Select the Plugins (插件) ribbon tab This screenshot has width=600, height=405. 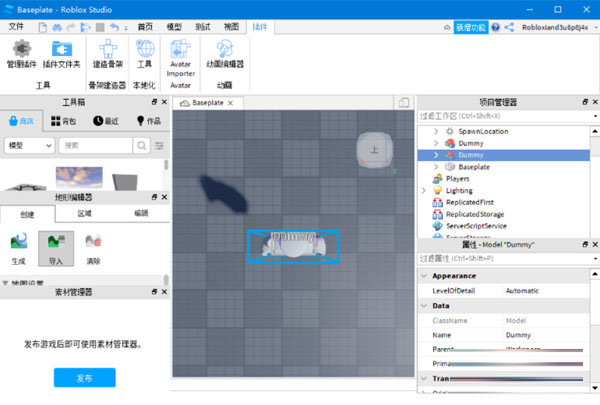pos(260,27)
